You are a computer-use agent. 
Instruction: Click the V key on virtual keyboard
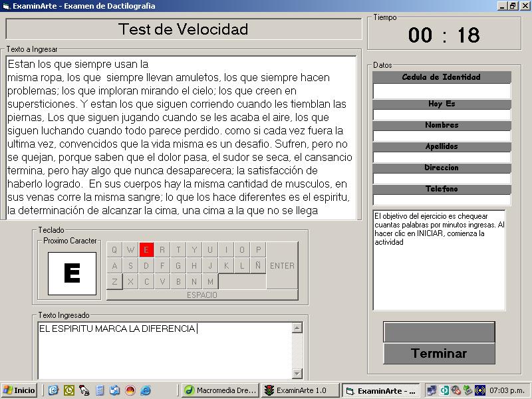coord(162,281)
